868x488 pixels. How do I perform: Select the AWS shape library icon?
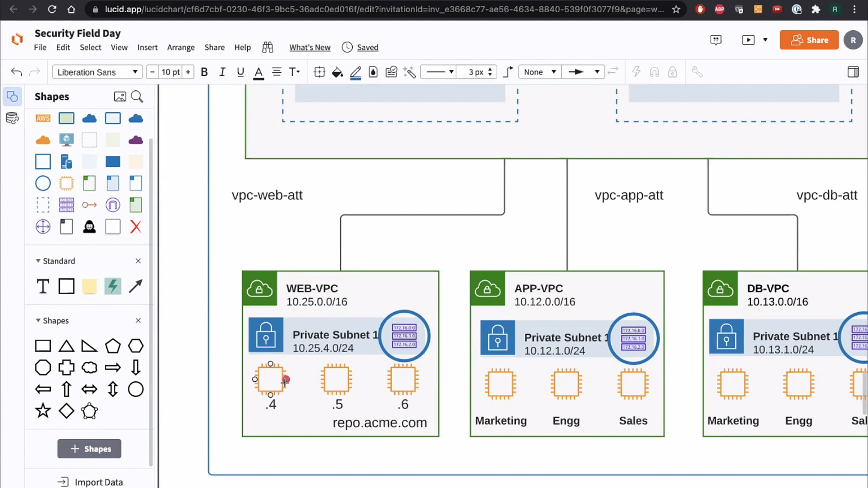click(43, 118)
